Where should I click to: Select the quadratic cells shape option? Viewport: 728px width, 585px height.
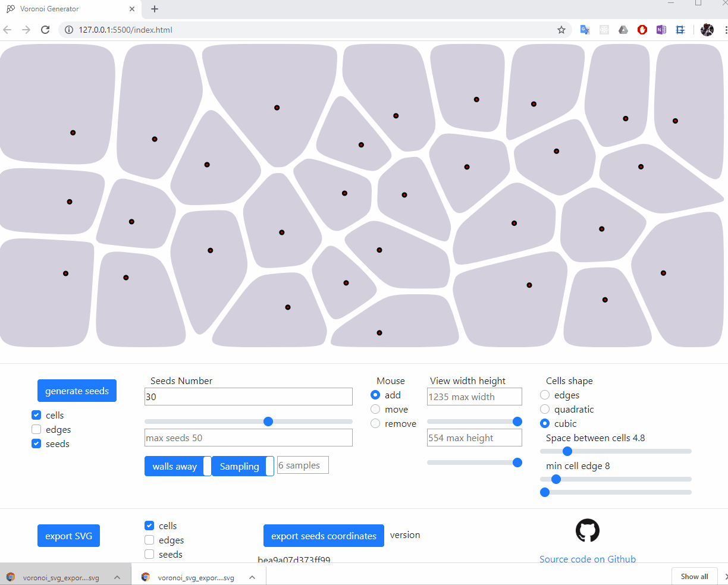(544, 409)
